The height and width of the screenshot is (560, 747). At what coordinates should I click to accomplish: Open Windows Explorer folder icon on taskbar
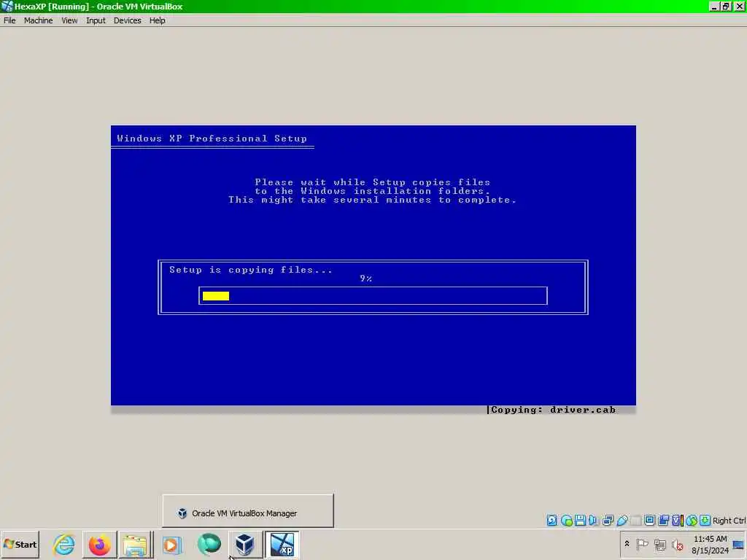[x=135, y=545]
